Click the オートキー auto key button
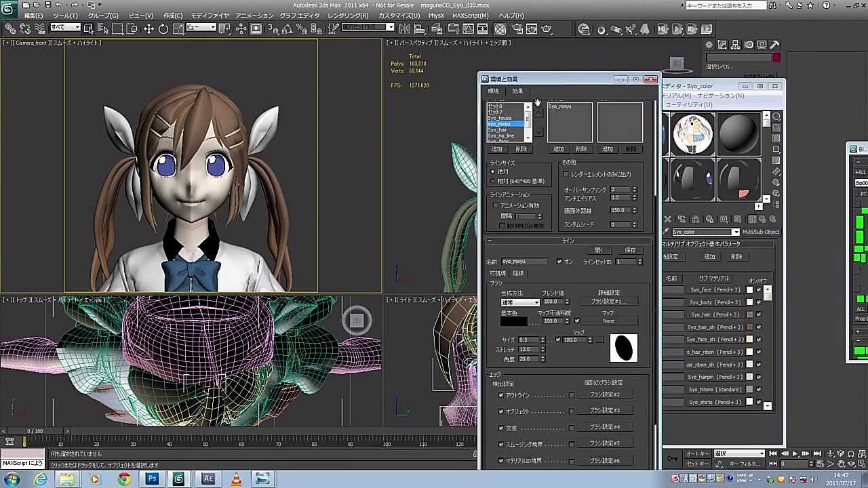 [x=698, y=453]
